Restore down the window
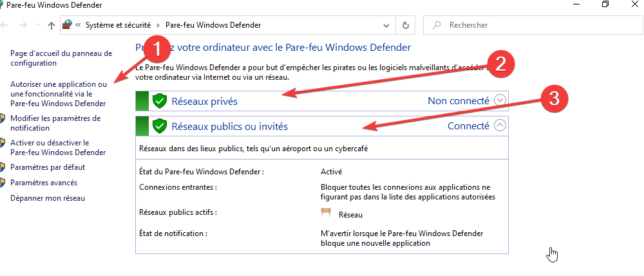Image resolution: width=644 pixels, height=276 pixels. tap(605, 4)
